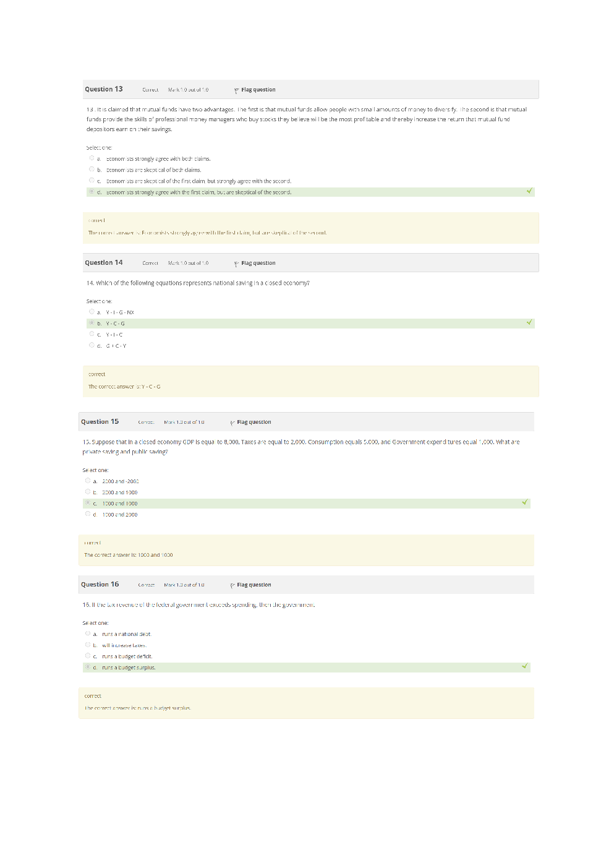This screenshot has height=868, width=614.
Task: Choose Question 14 option b, Y - C - G
Action: 92,323
